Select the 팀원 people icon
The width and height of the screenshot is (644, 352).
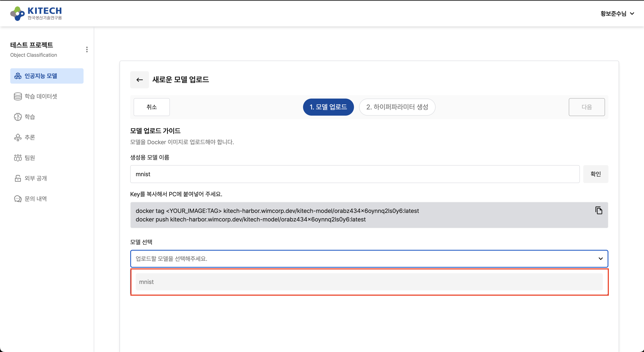click(18, 158)
